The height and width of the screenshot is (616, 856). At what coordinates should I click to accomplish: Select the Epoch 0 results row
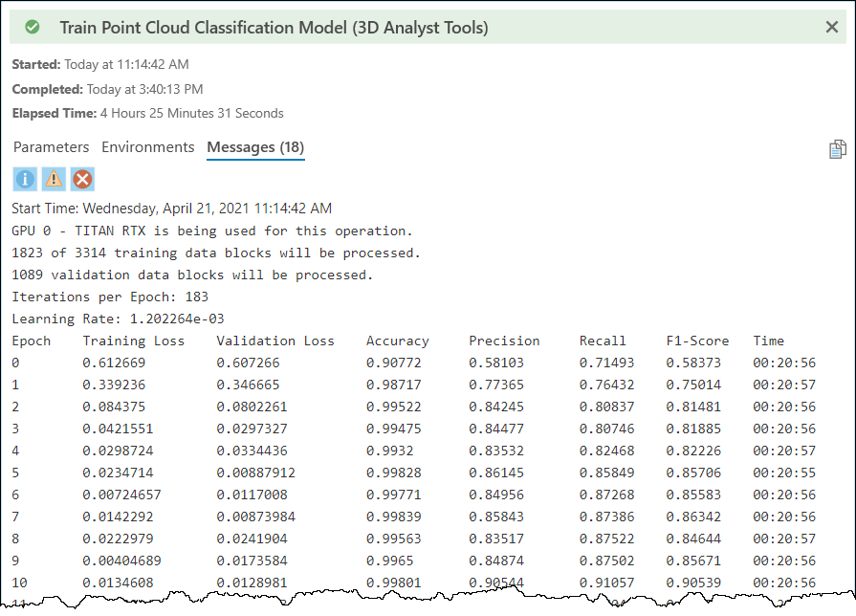(x=287, y=363)
